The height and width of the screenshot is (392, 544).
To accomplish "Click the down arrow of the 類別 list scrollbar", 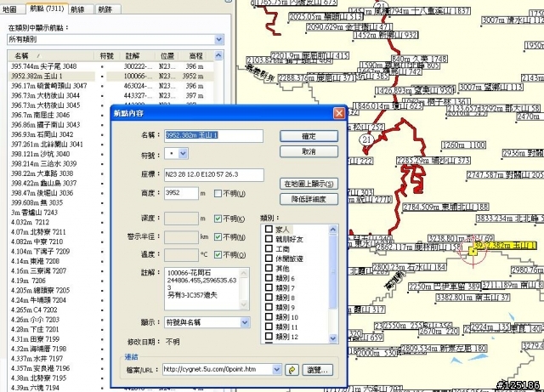I will (332, 338).
